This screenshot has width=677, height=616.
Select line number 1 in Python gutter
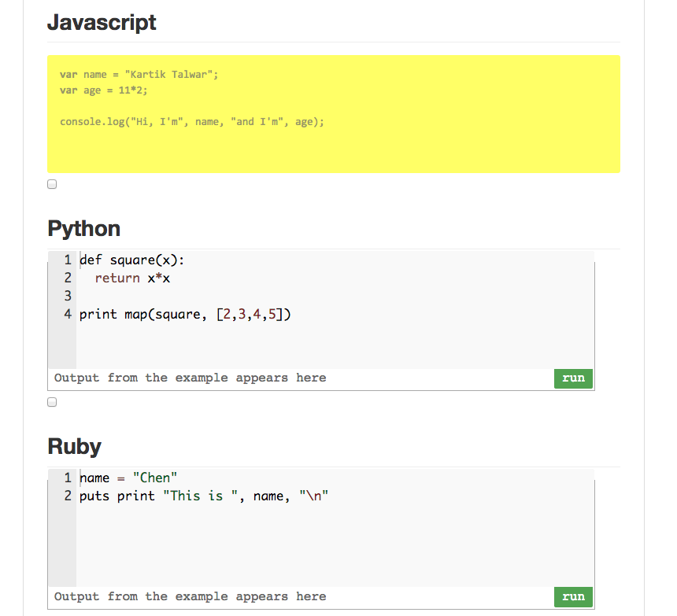(68, 260)
